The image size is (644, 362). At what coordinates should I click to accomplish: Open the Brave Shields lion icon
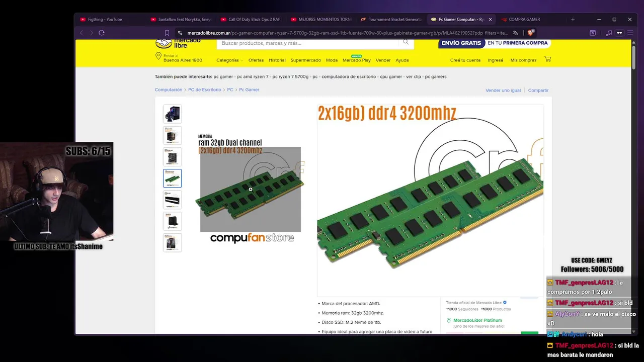click(530, 33)
